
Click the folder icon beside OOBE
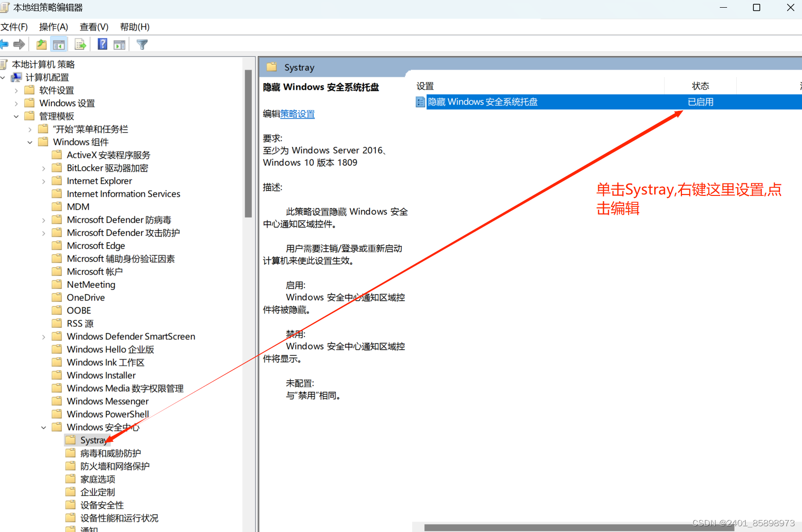[x=57, y=310]
